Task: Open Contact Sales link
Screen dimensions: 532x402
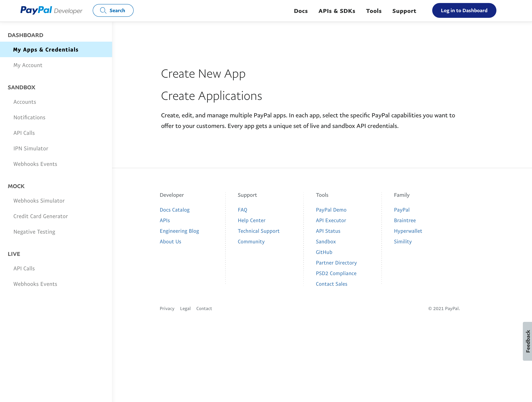Action: coord(331,284)
